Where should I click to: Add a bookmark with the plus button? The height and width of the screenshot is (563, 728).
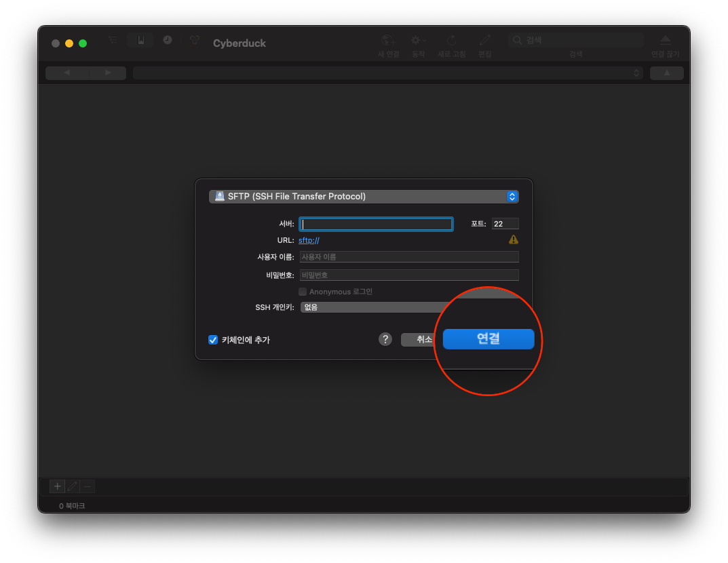click(x=57, y=486)
